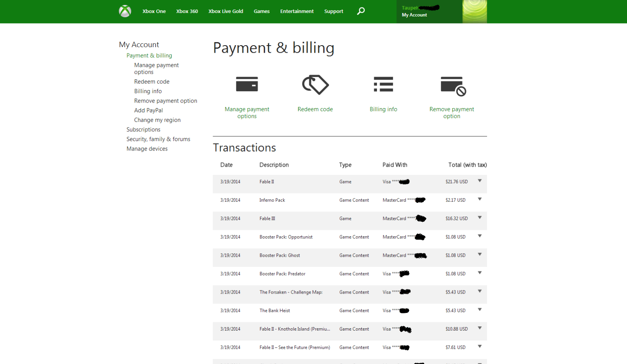Click the Redeem code tag icon
The height and width of the screenshot is (364, 627).
pyautogui.click(x=315, y=85)
